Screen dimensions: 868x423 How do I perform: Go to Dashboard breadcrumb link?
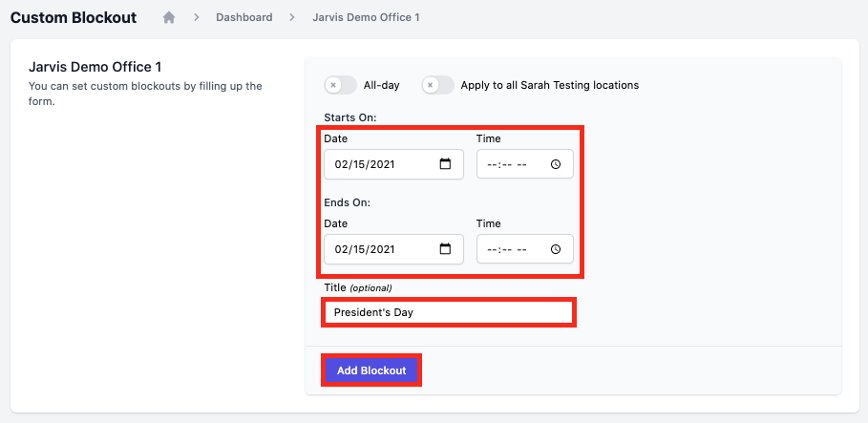click(x=244, y=17)
